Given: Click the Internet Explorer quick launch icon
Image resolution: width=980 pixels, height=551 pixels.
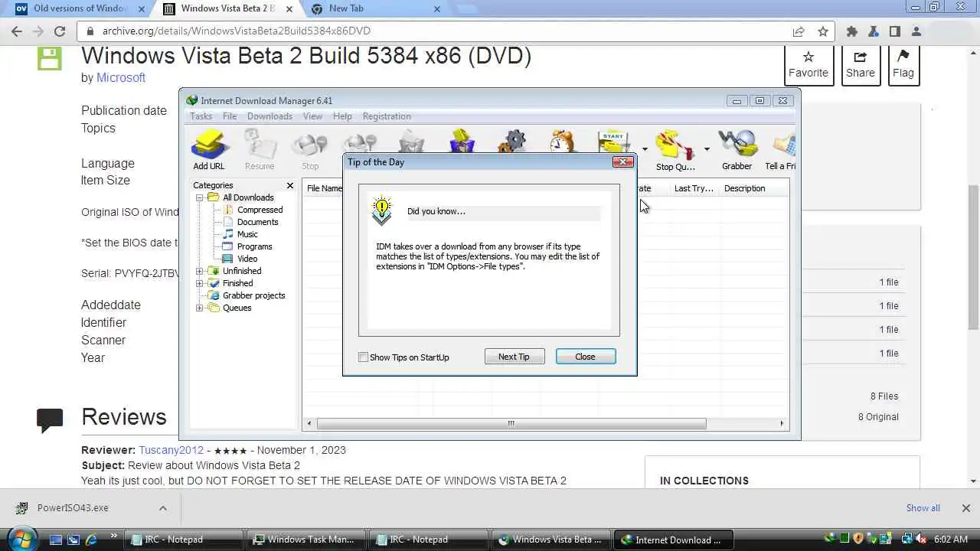Looking at the screenshot, I should [x=92, y=540].
